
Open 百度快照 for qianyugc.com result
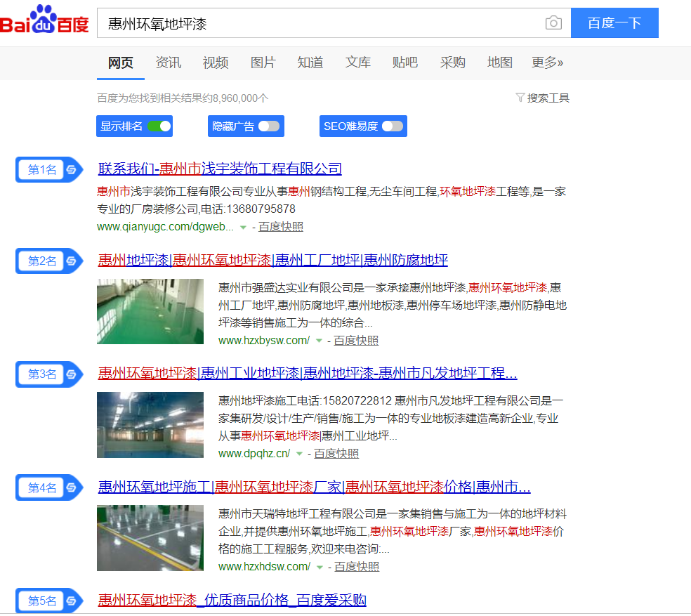coord(281,227)
